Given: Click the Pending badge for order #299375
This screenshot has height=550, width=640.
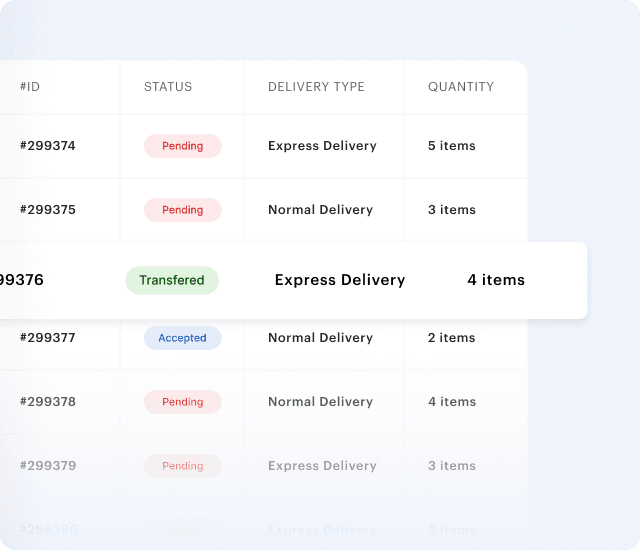Looking at the screenshot, I should (x=182, y=210).
